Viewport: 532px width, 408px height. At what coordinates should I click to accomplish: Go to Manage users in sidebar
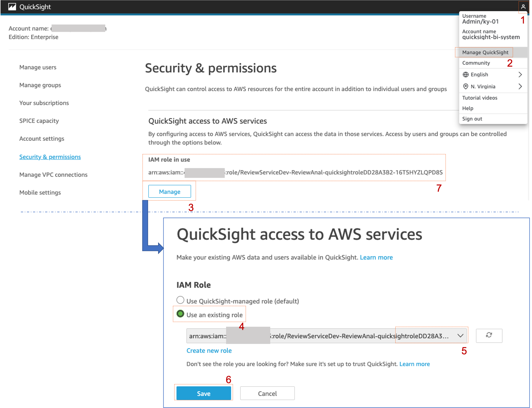point(38,67)
